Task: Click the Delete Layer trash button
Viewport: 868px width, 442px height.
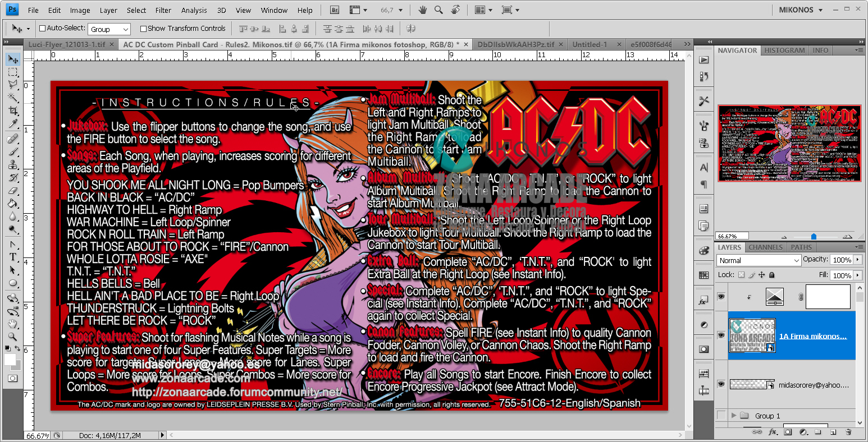Action: click(x=848, y=432)
